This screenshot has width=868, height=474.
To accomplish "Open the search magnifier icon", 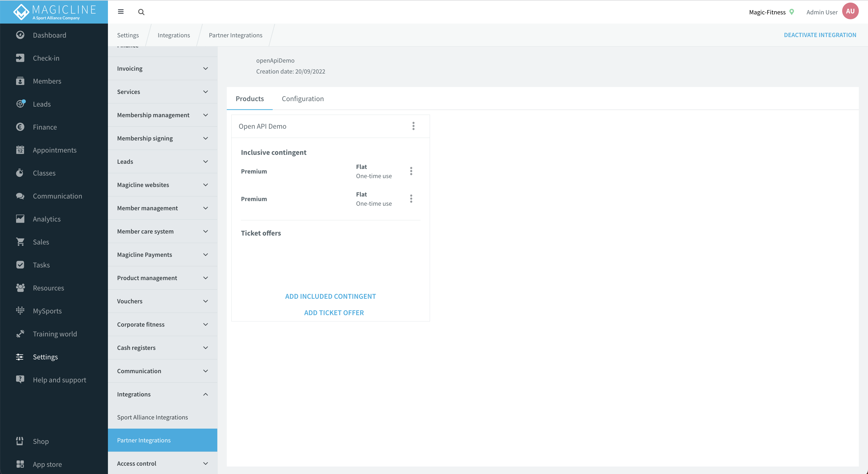I will [141, 12].
